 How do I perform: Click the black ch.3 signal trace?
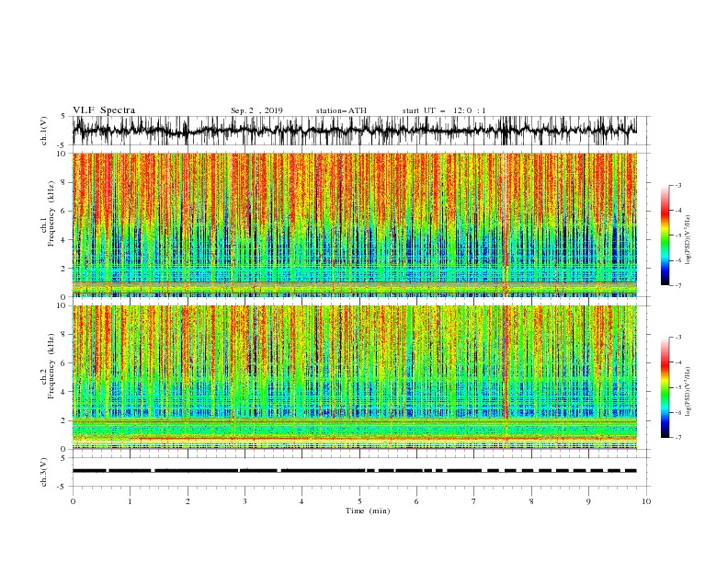(355, 471)
